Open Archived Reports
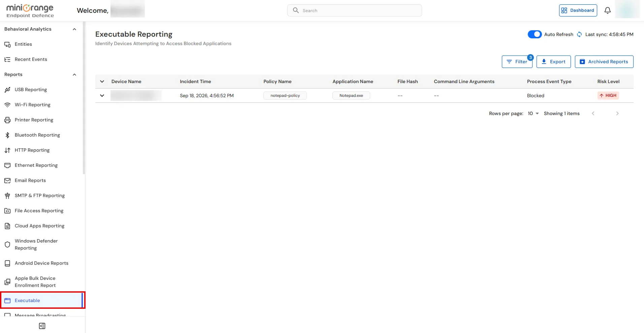This screenshot has width=644, height=333. click(604, 62)
